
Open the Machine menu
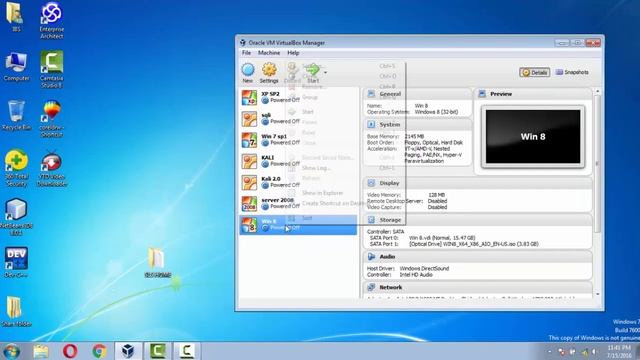click(269, 53)
